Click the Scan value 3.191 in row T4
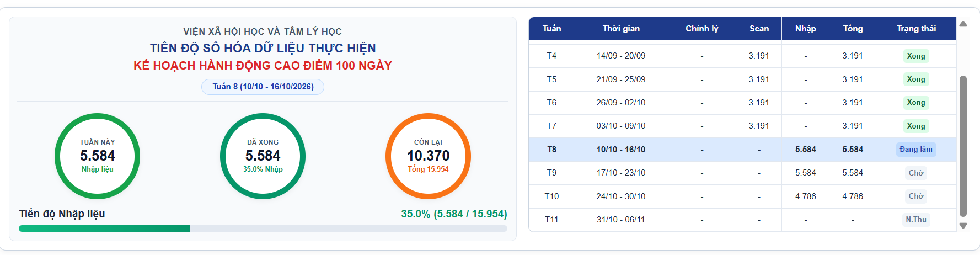Screen dimensions: 980x255 pos(759,56)
